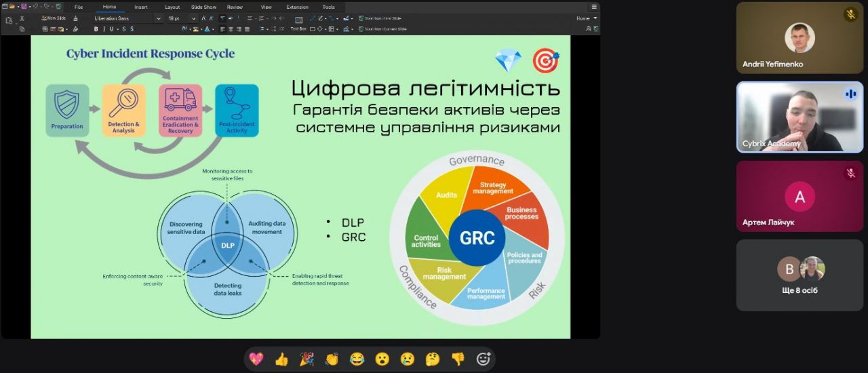This screenshot has width=868, height=373.
Task: Expand the Liberation Sans font name dropdown
Action: (x=159, y=18)
